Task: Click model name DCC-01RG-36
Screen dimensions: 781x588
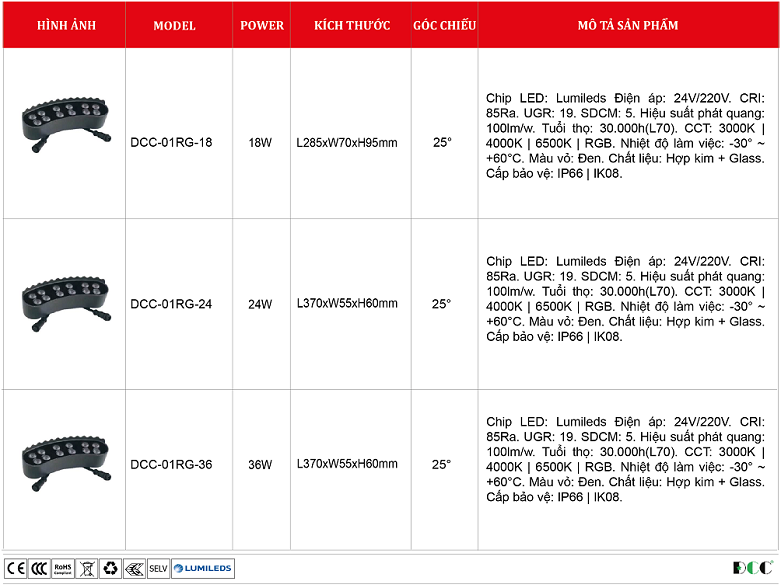Action: point(171,464)
